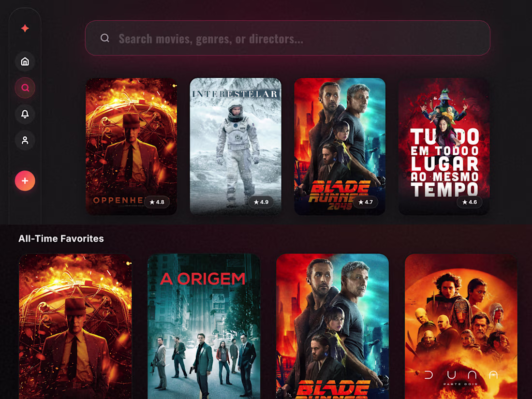Image resolution: width=532 pixels, height=399 pixels.
Task: Click the 4.7 star rating badge
Action: 366,202
